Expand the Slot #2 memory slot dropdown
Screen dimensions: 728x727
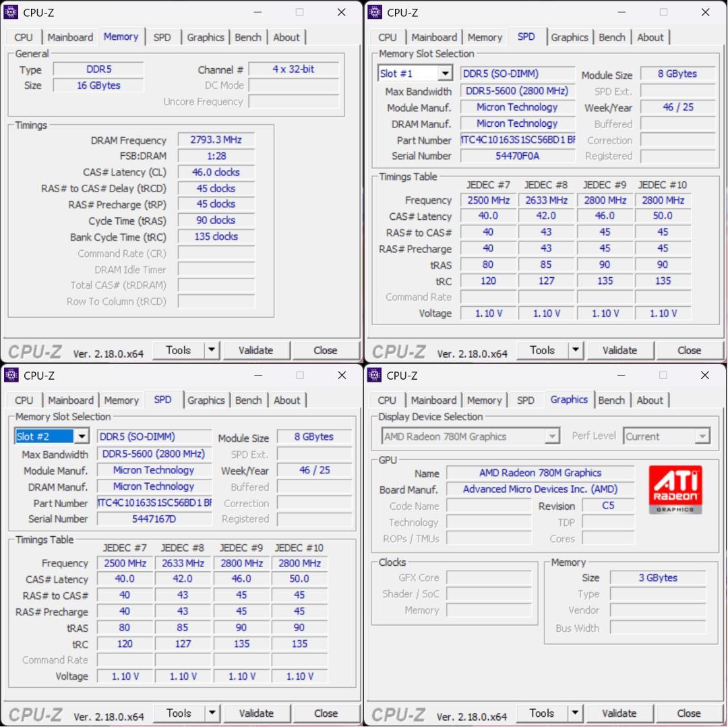(x=82, y=436)
